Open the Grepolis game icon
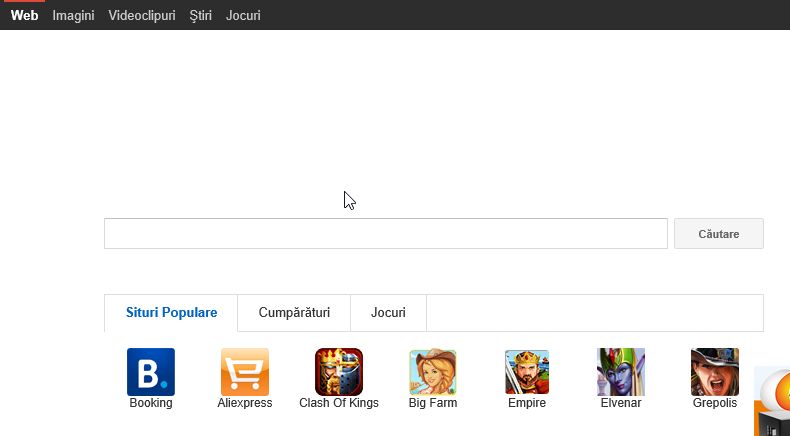This screenshot has width=790, height=436. 715,372
